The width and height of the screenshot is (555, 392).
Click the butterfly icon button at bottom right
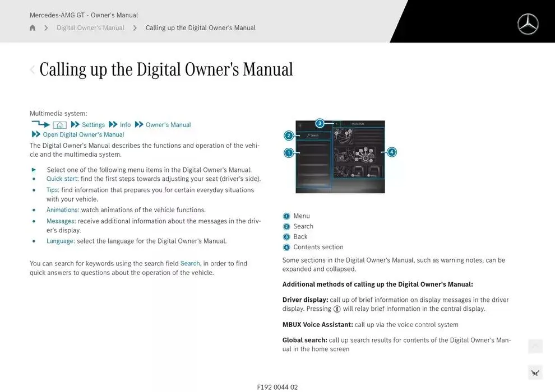535,372
